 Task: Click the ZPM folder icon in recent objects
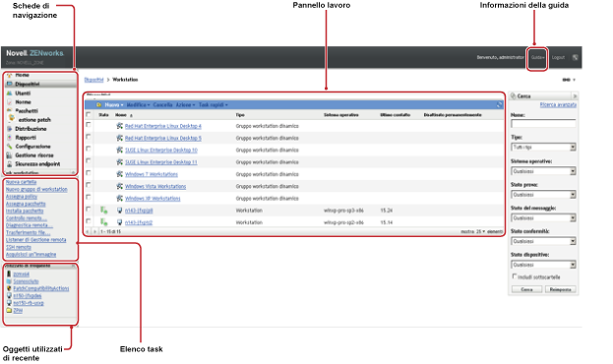[x=10, y=311]
